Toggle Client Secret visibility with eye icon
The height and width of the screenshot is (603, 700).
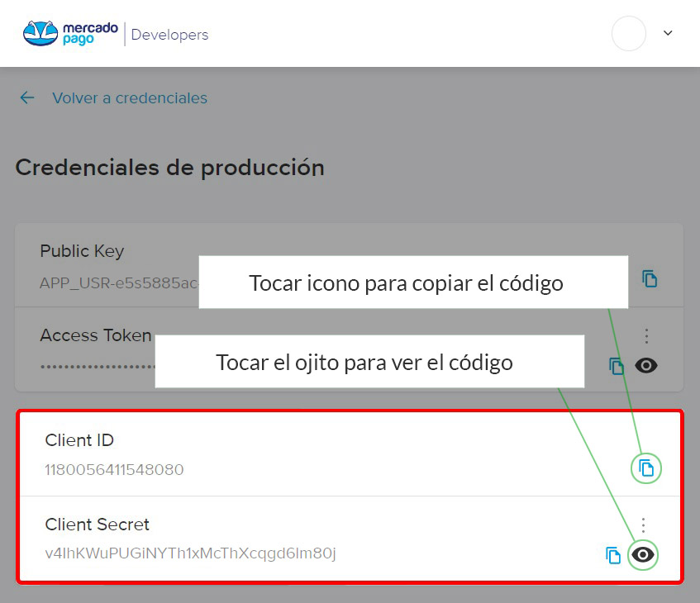(644, 555)
